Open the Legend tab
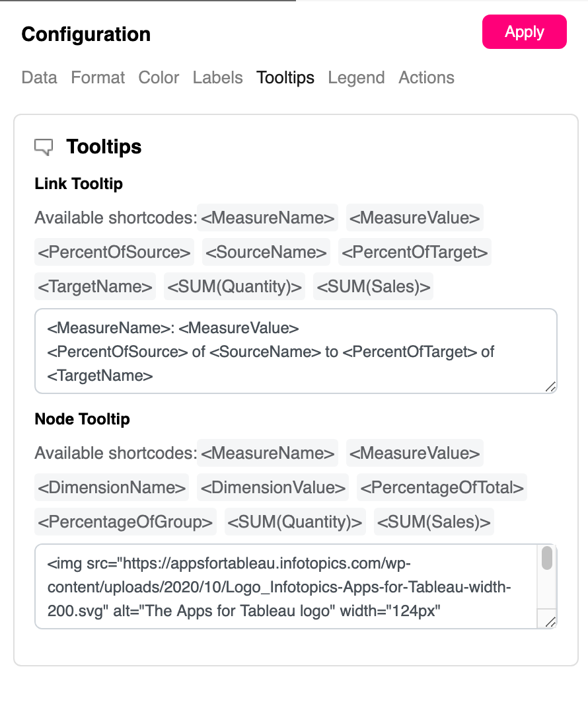The height and width of the screenshot is (714, 588). pyautogui.click(x=356, y=77)
